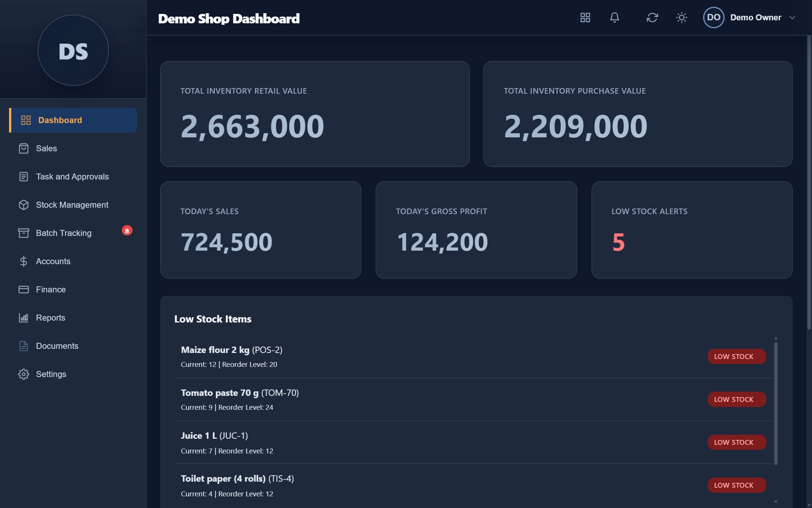The height and width of the screenshot is (508, 812).
Task: Click the Sales shopping bag icon
Action: pos(24,149)
